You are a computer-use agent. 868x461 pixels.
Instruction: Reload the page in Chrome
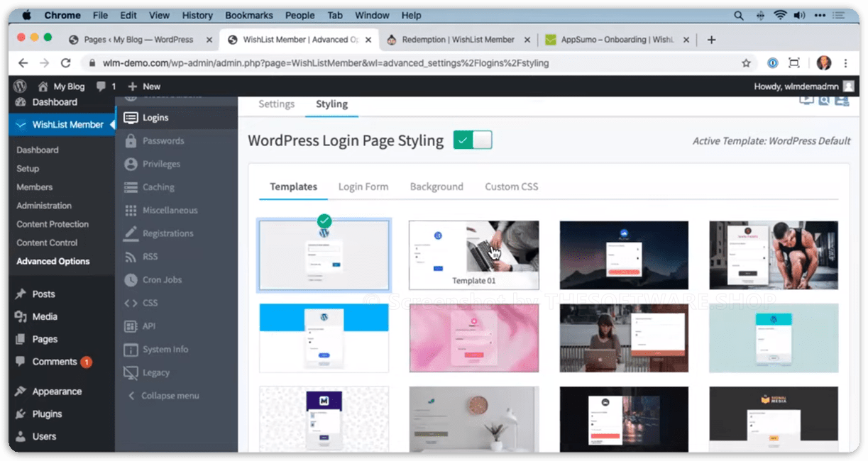click(65, 63)
